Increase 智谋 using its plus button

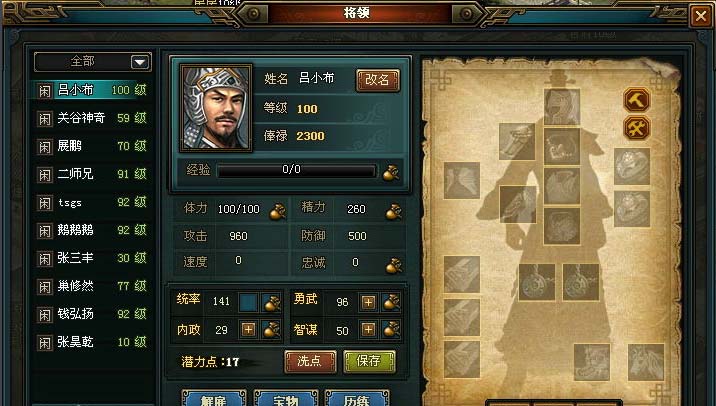(x=369, y=329)
